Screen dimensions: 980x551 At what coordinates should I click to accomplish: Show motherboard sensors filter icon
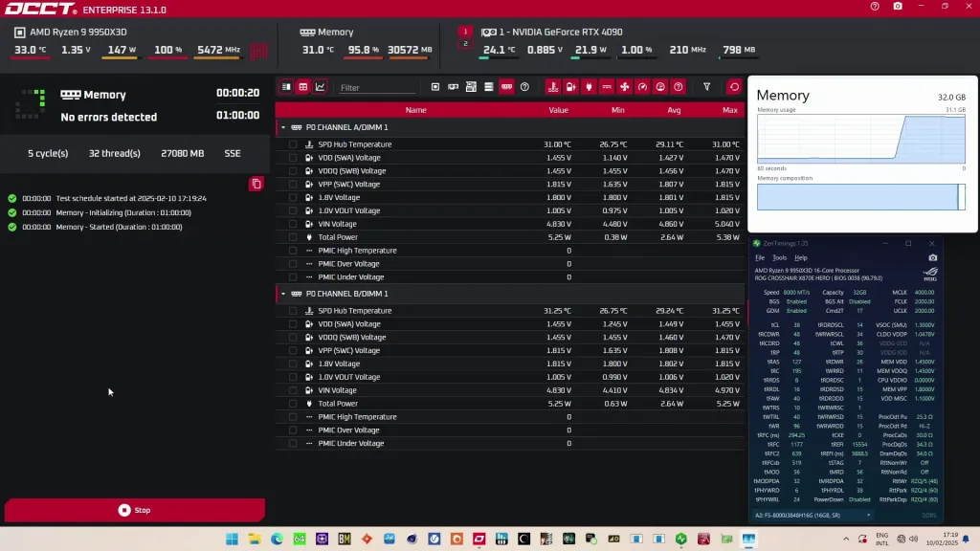coord(471,87)
